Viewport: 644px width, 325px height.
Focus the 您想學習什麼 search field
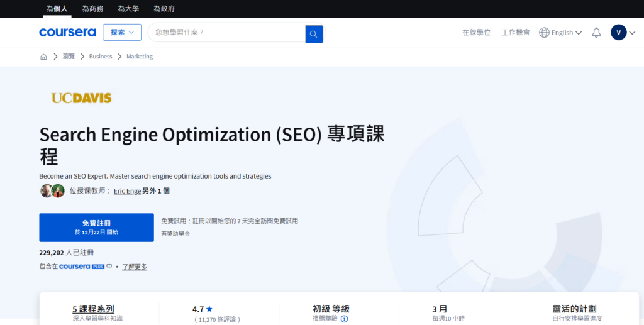[226, 33]
